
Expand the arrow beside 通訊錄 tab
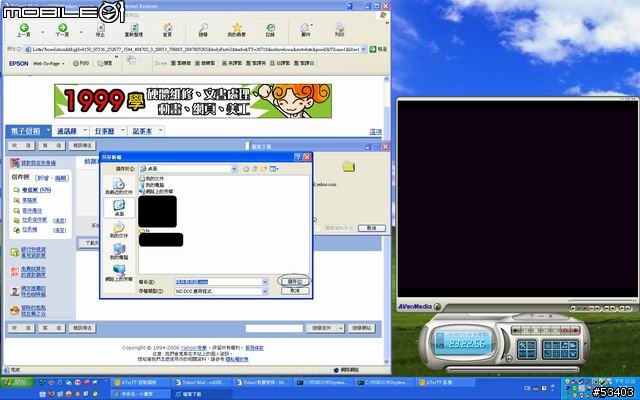[85, 131]
